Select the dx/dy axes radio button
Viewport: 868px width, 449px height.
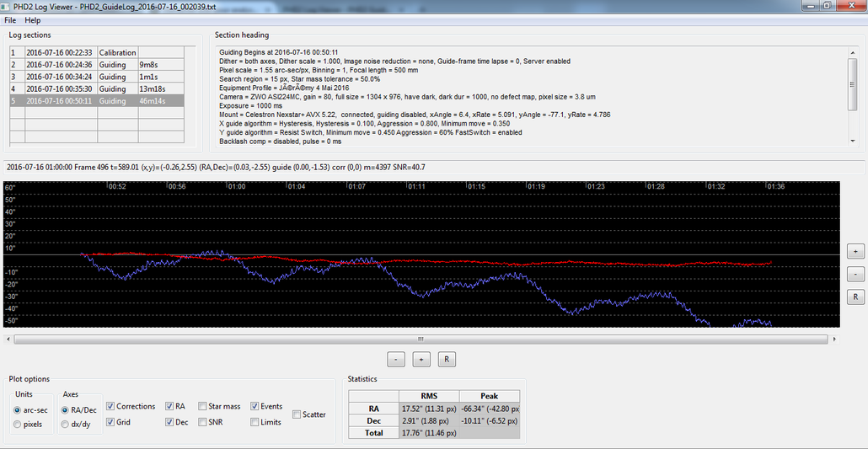(76, 424)
